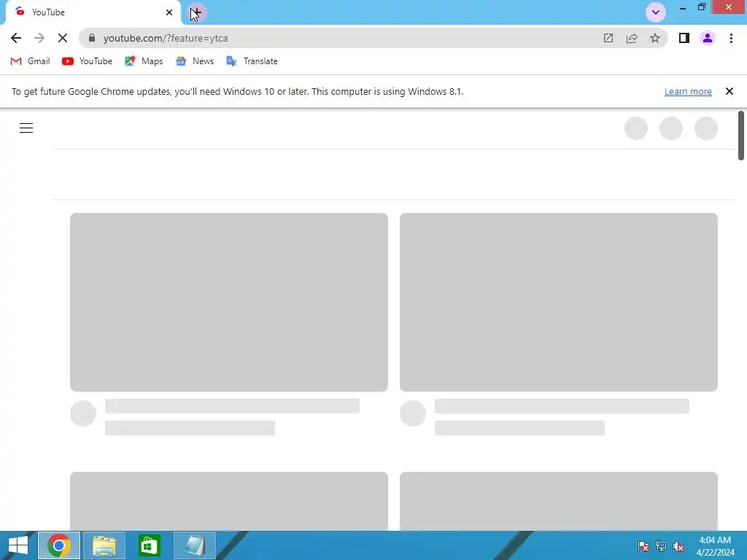
Task: Open YouTube bookmark
Action: pyautogui.click(x=87, y=61)
